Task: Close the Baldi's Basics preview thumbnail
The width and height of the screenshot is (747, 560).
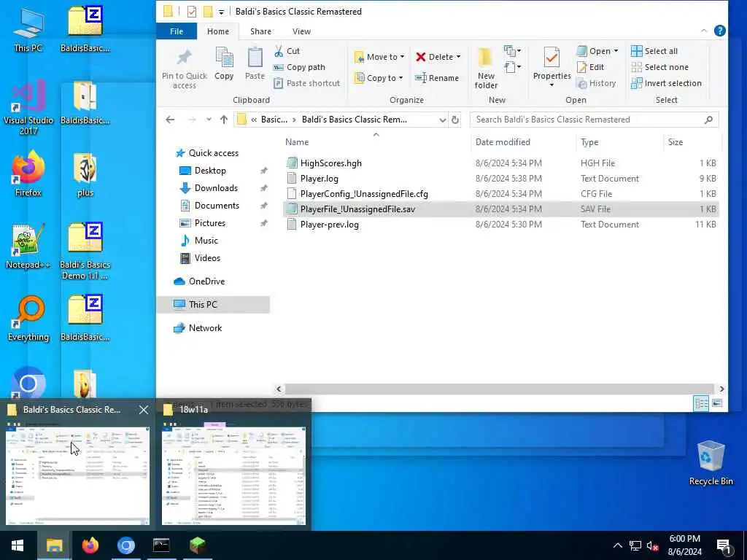Action: pyautogui.click(x=144, y=410)
